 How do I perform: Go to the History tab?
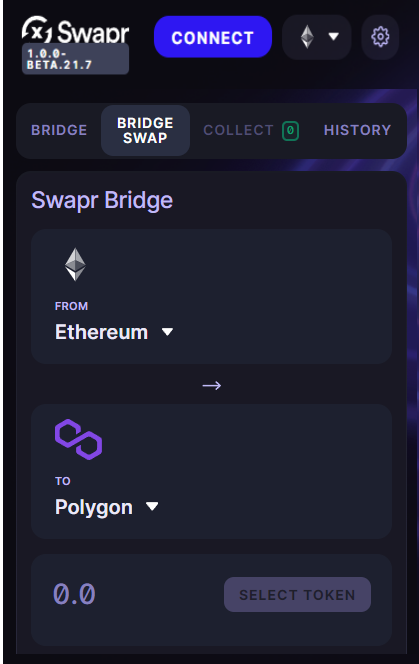(x=357, y=130)
